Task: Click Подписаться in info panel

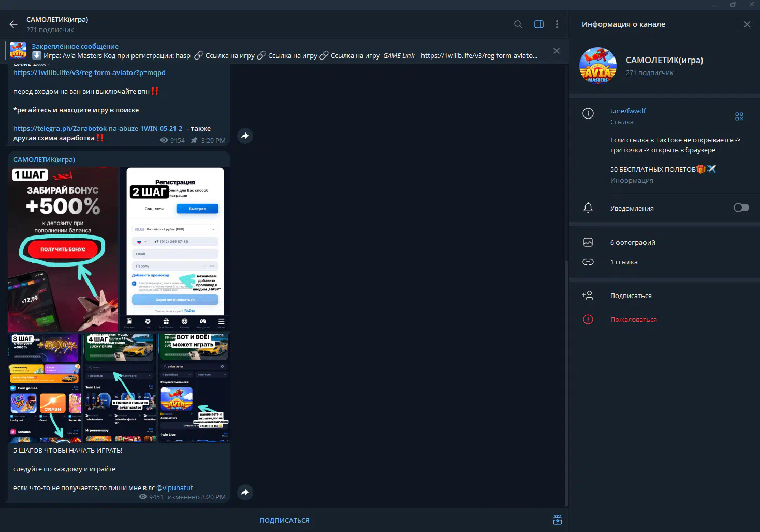Action: tap(631, 295)
